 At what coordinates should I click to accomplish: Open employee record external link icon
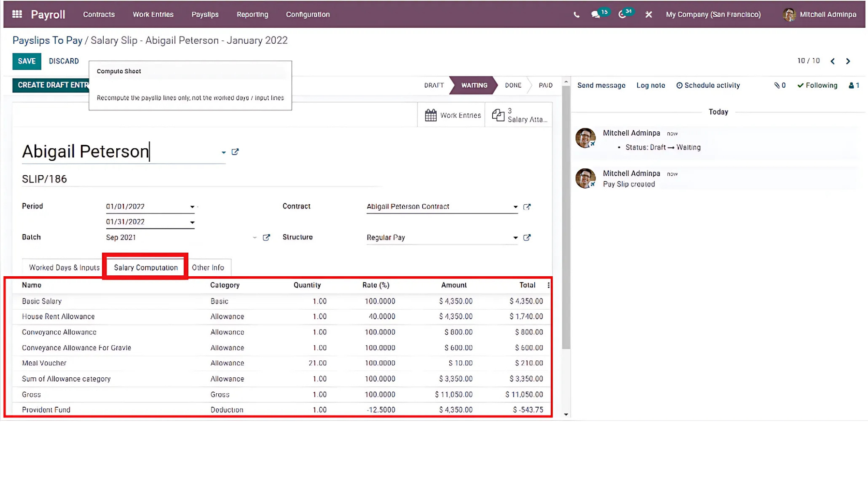tap(235, 152)
